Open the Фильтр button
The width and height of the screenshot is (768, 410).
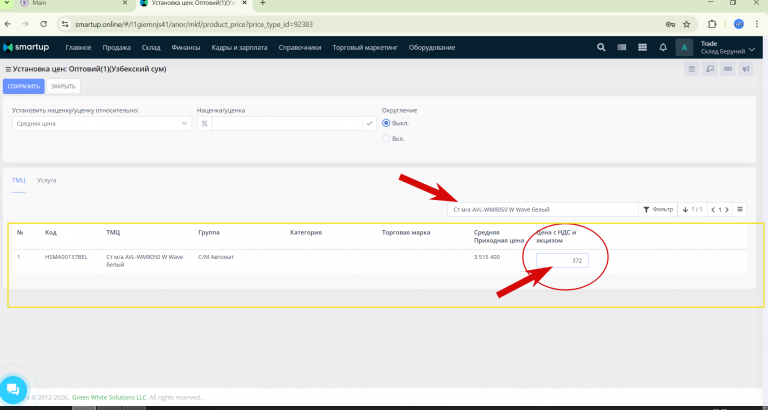click(x=658, y=209)
